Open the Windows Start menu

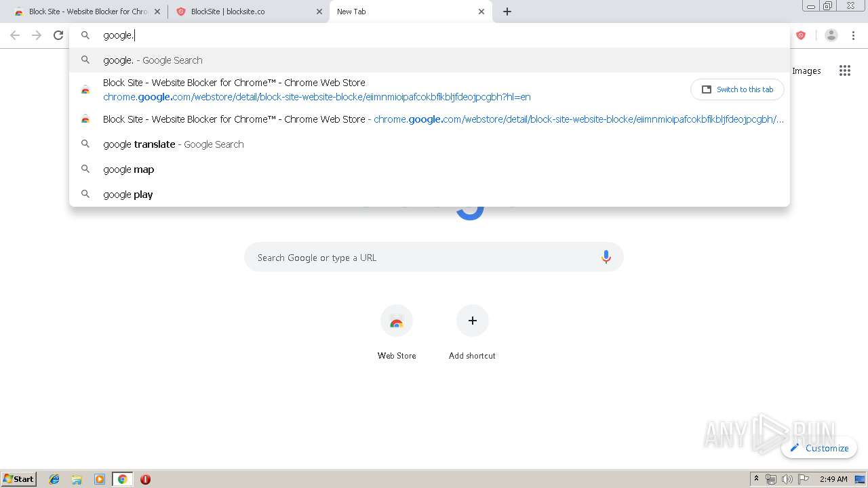click(19, 479)
